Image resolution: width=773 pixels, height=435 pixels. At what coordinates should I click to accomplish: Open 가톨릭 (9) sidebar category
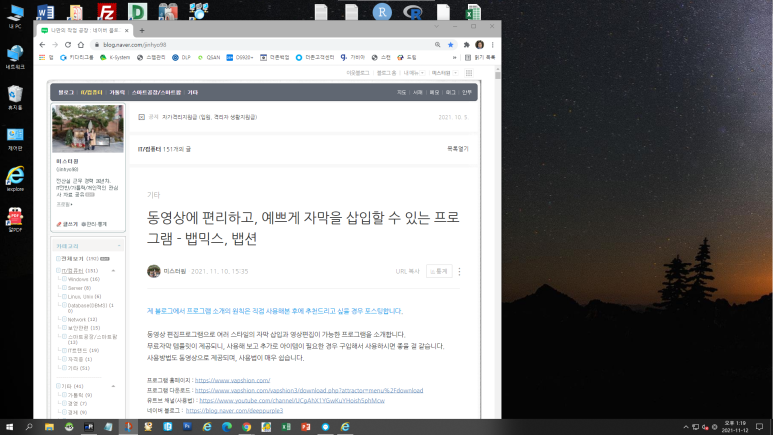click(79, 395)
